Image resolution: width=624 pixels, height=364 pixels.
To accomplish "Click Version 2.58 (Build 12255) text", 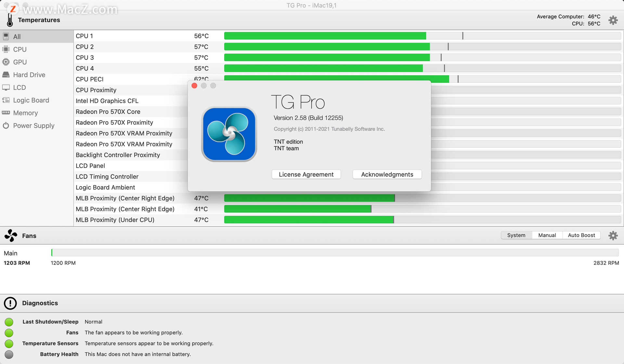I will [x=308, y=118].
